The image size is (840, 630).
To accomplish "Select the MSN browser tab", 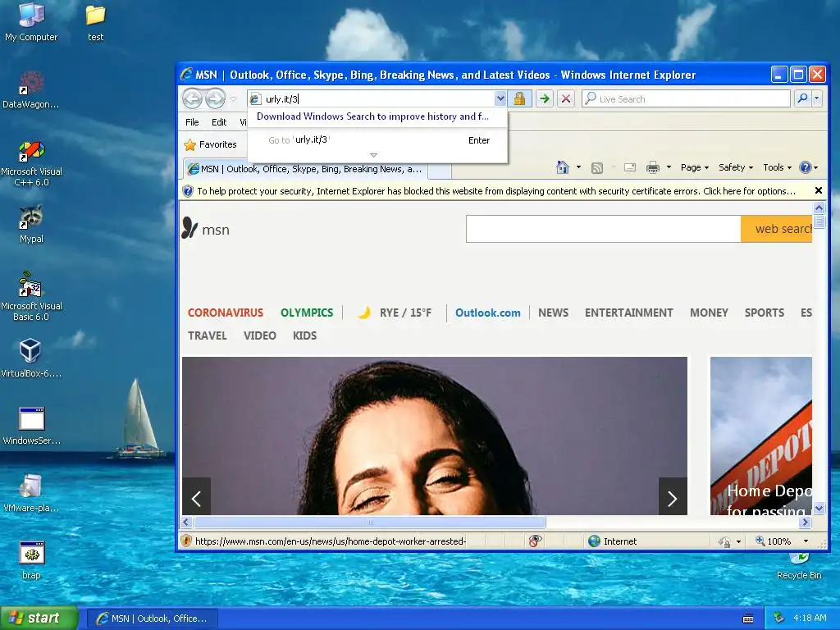I will point(304,169).
